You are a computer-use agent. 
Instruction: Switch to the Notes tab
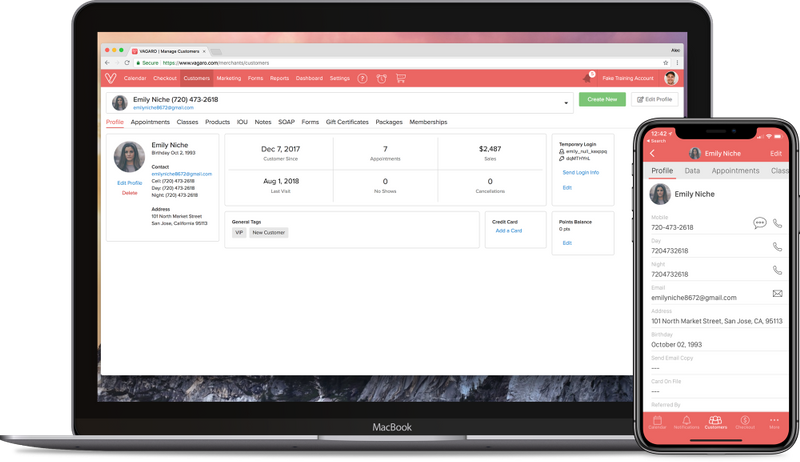click(263, 122)
